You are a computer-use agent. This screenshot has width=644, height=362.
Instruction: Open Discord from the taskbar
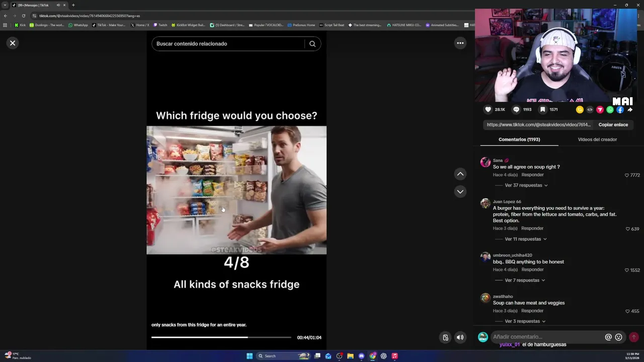(x=361, y=356)
